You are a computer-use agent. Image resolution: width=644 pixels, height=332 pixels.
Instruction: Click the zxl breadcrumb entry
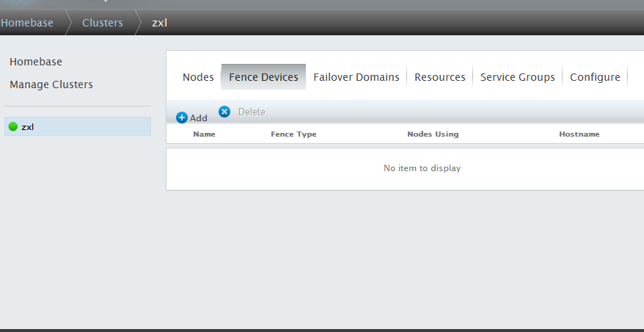(x=159, y=23)
